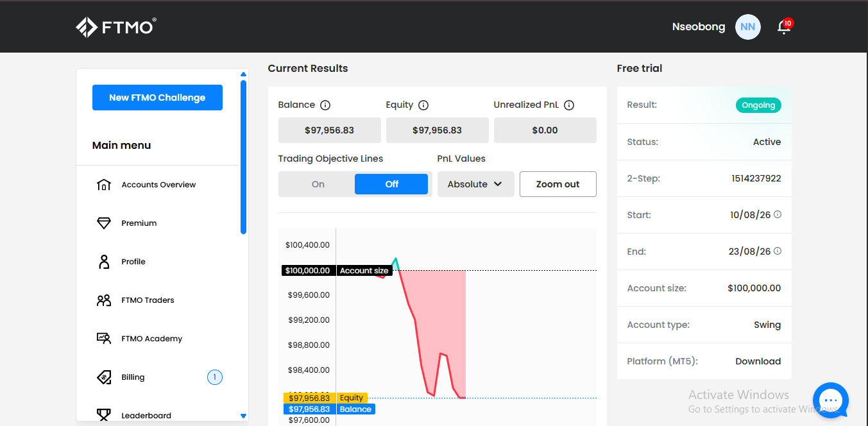Click the $0.00 Unrealized PnL value

click(545, 130)
